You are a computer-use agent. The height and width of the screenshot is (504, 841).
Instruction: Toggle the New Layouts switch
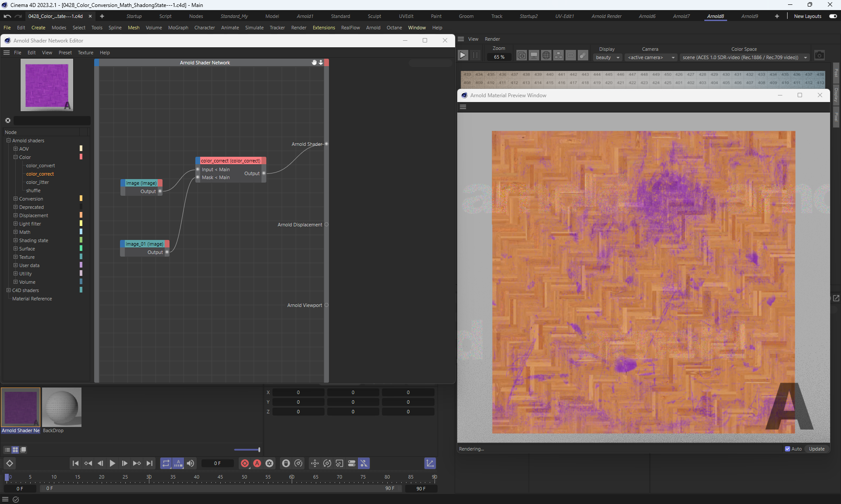(x=833, y=16)
